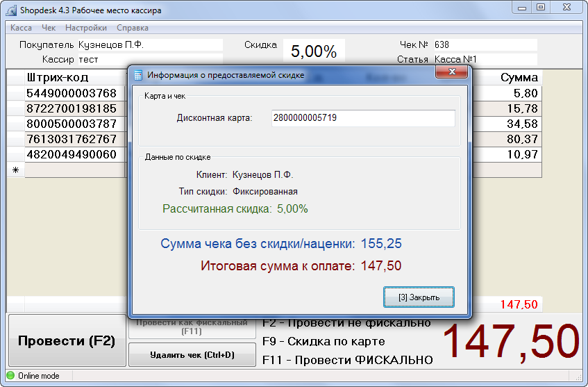
Task: Click the Online mode status bar text
Action: [39, 376]
